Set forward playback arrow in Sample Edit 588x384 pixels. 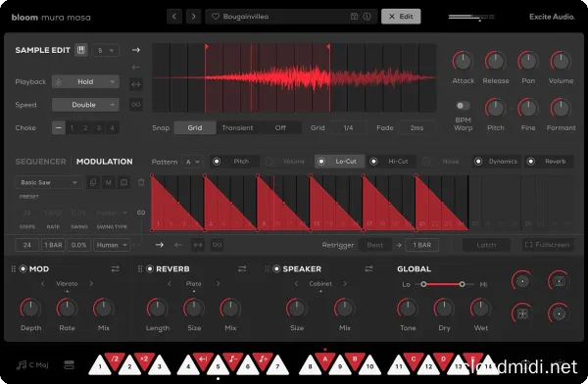coord(136,50)
